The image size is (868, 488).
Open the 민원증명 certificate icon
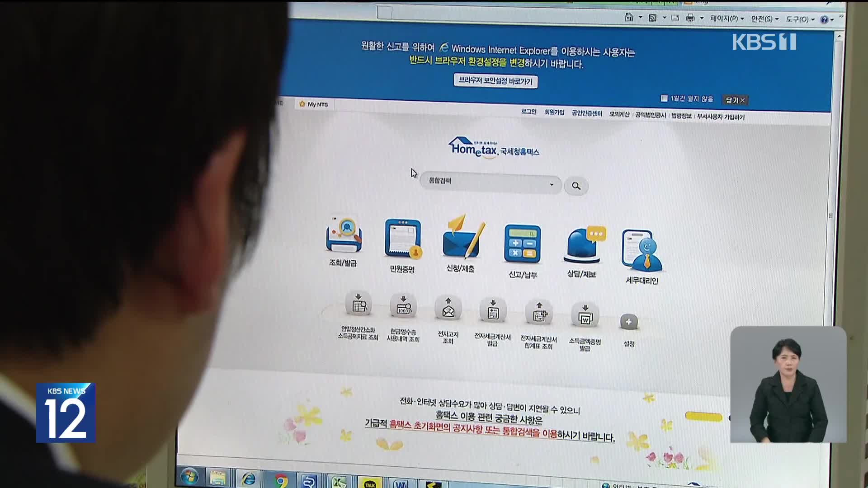[x=403, y=239]
